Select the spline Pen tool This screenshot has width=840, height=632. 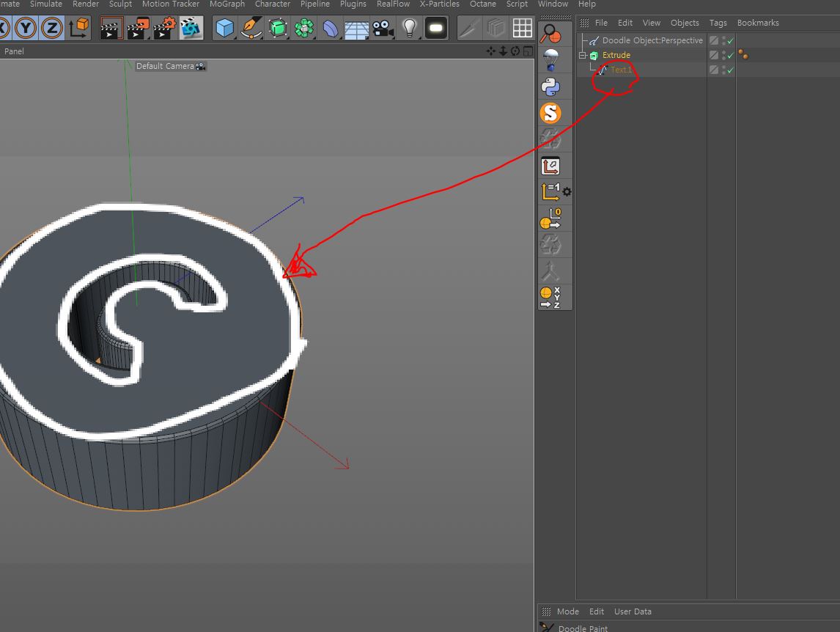pyautogui.click(x=251, y=28)
